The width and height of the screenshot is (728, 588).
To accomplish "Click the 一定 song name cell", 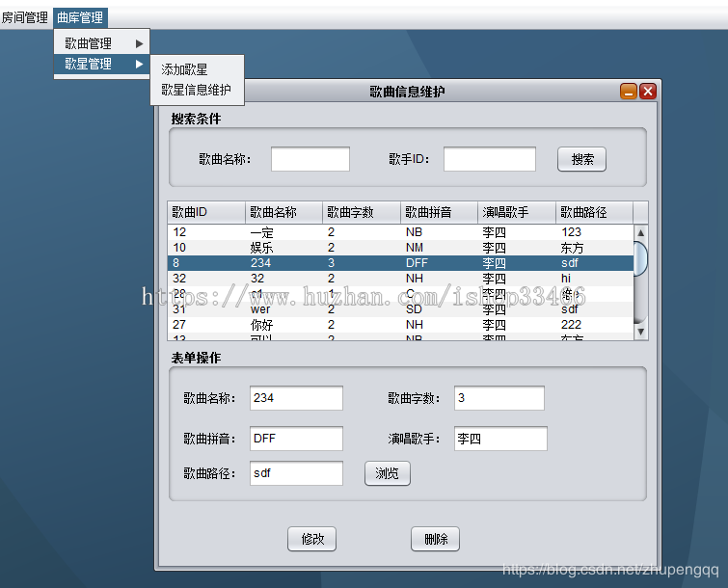I will click(283, 232).
